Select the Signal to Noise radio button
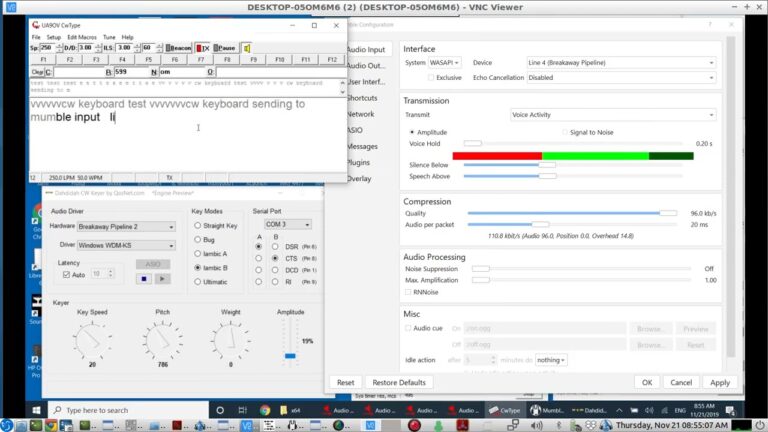This screenshot has width=768, height=432. point(565,132)
